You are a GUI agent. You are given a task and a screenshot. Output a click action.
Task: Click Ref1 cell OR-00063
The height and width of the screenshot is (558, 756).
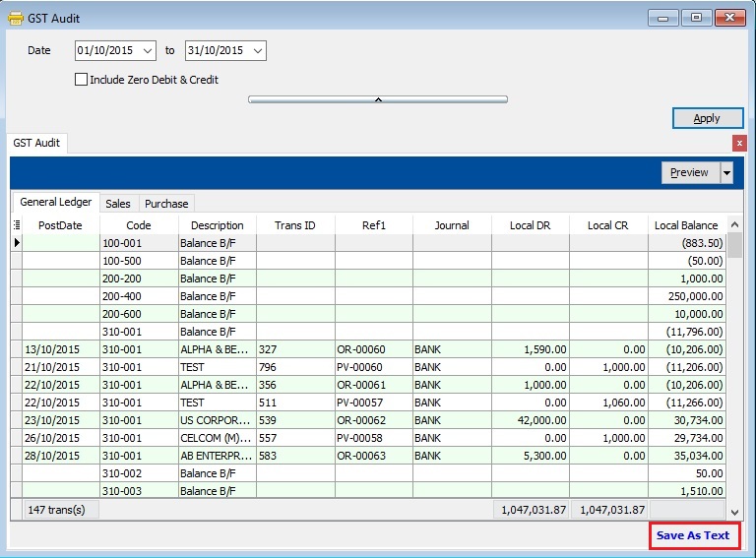pos(374,456)
